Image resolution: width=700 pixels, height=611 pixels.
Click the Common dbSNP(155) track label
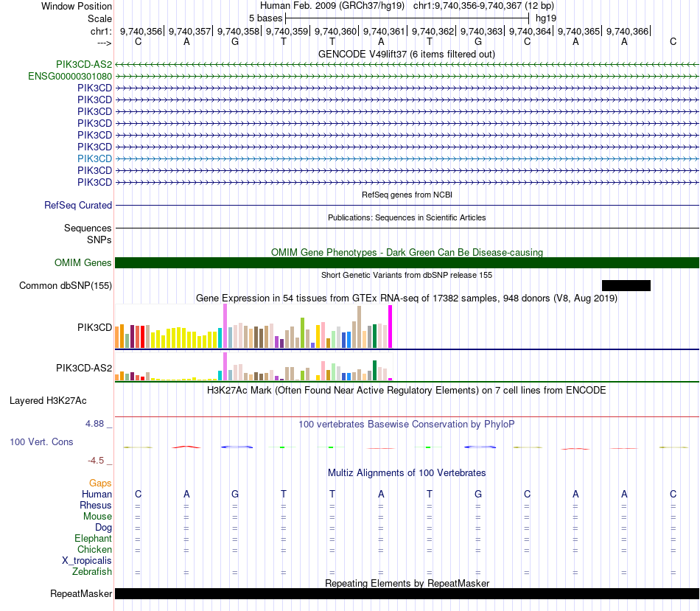pos(66,285)
